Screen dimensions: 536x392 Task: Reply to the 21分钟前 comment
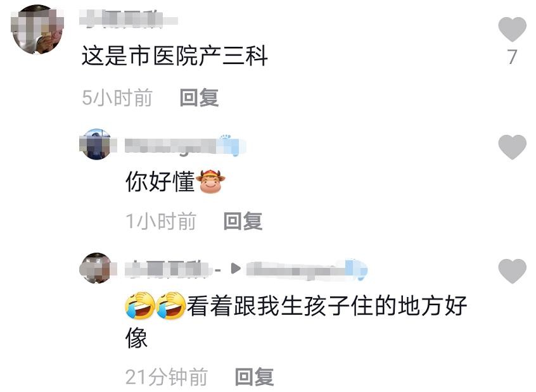254,377
